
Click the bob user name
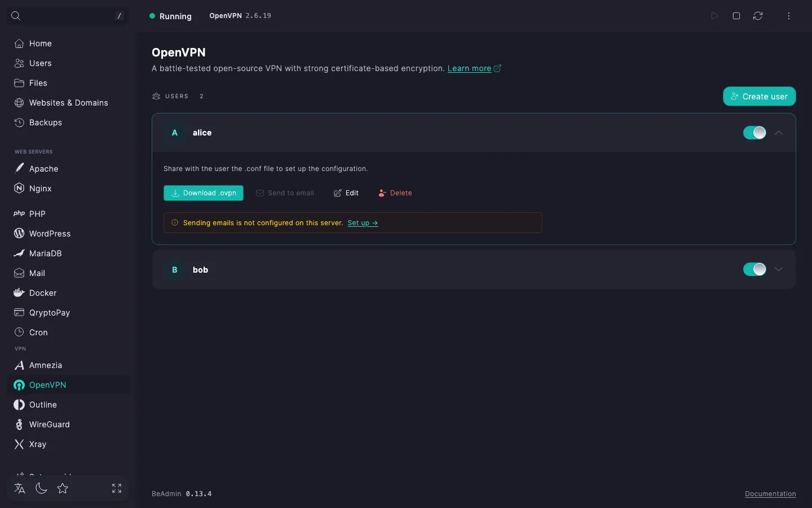[200, 270]
